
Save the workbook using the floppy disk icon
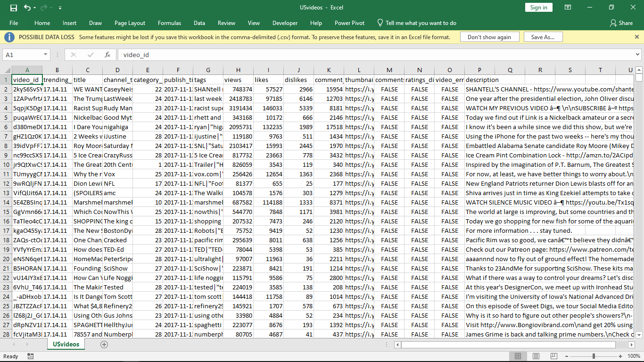click(x=13, y=8)
